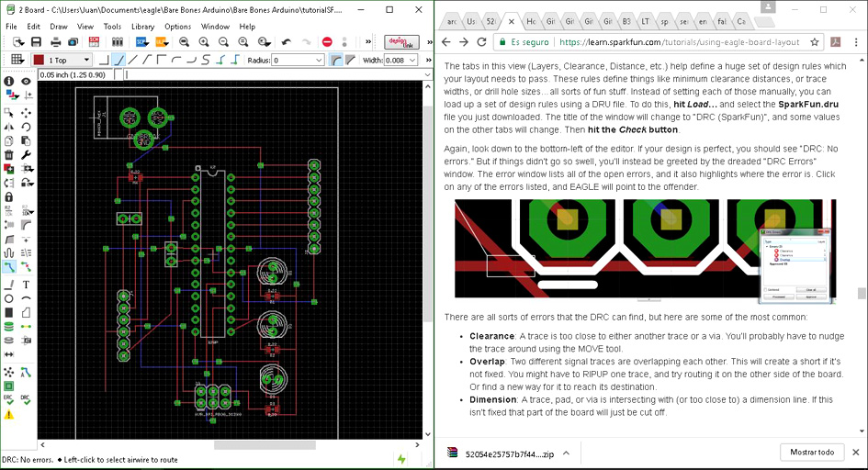Click the Save icon in EAGLE toolbar
Image resolution: width=868 pixels, height=470 pixels.
tap(36, 42)
